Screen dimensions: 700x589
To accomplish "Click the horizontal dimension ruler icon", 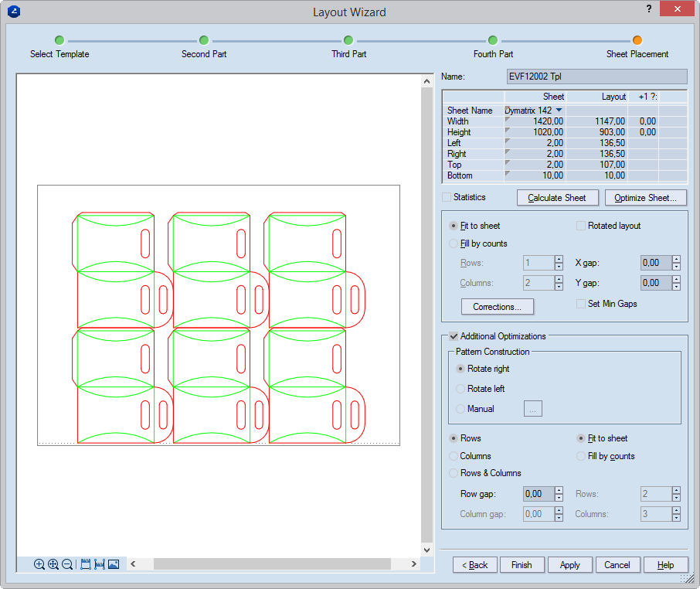I will point(100,564).
